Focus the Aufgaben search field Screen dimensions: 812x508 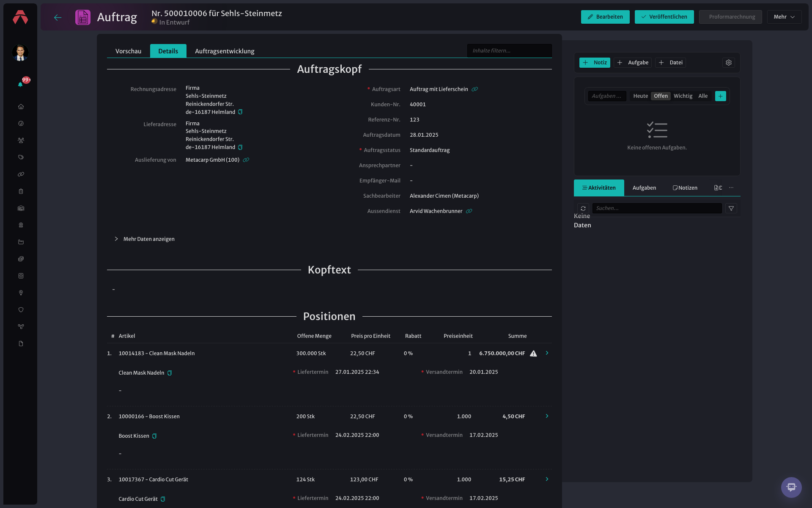(607, 96)
